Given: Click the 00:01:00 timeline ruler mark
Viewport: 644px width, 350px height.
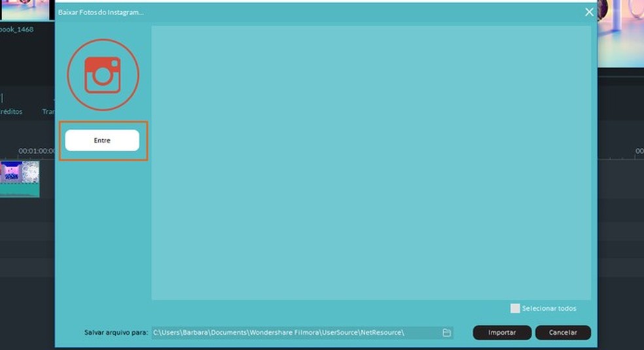Looking at the screenshot, I should click(x=36, y=151).
